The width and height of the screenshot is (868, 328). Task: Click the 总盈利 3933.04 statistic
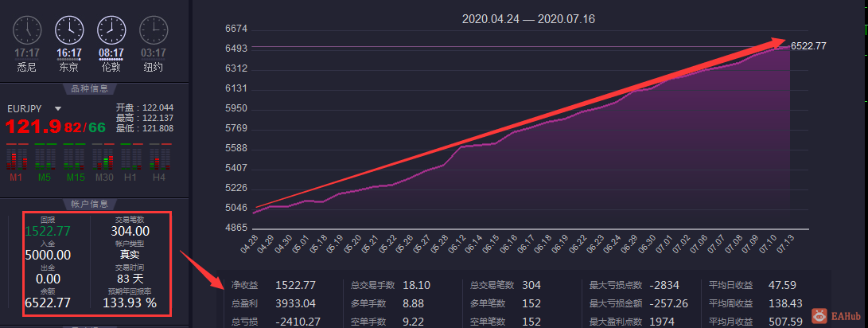(274, 303)
